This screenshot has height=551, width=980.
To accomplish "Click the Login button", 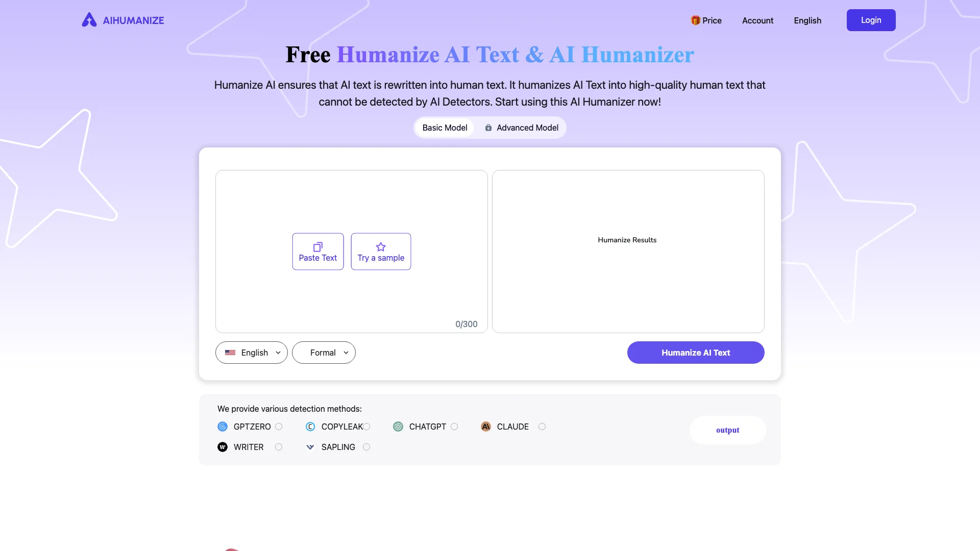I will [871, 20].
